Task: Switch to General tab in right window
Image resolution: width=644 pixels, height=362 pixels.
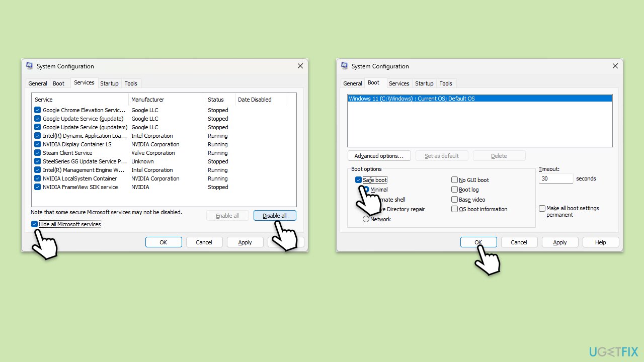Action: coord(353,83)
